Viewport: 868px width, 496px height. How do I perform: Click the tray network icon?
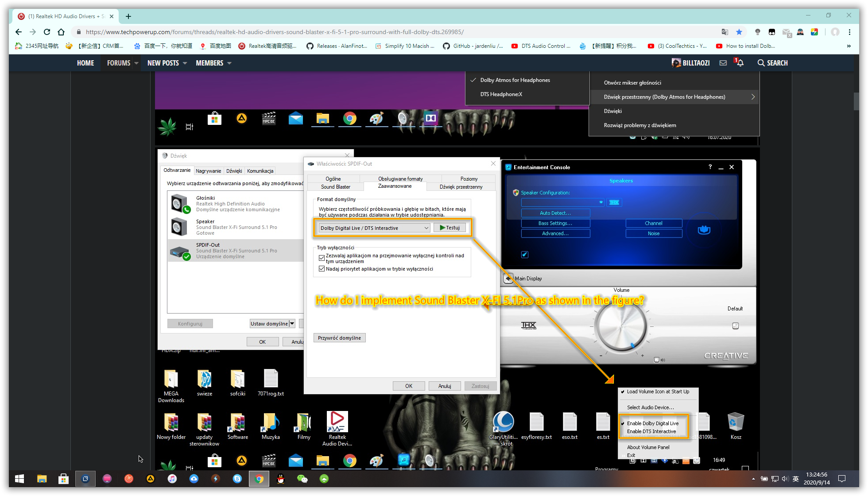pyautogui.click(x=775, y=479)
